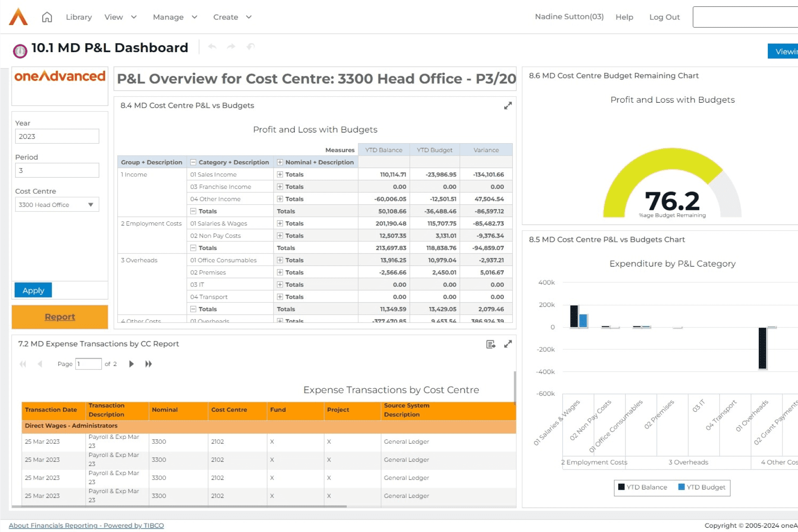Click the home icon in the top bar
This screenshot has height=532, width=798.
pos(47,17)
